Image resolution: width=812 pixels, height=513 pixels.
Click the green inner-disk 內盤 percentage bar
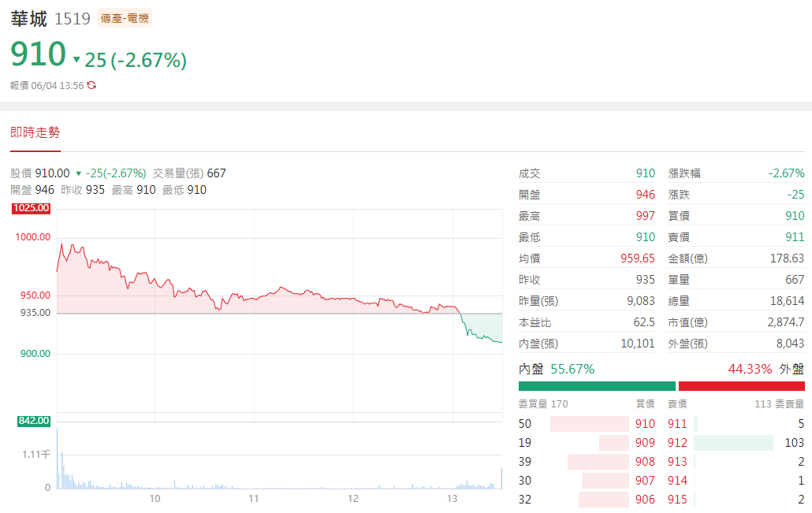(597, 386)
